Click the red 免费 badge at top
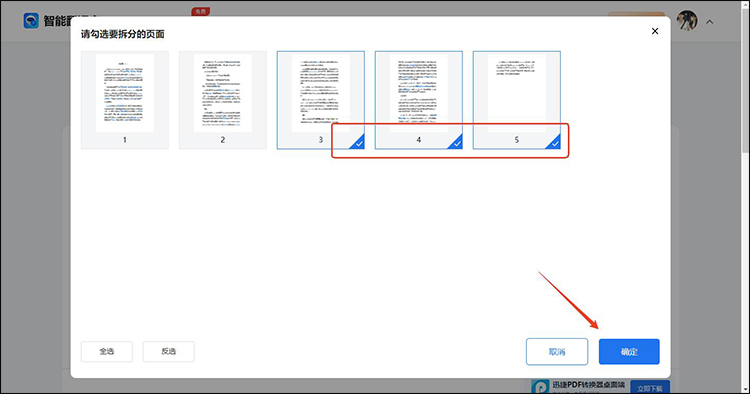 (x=200, y=11)
